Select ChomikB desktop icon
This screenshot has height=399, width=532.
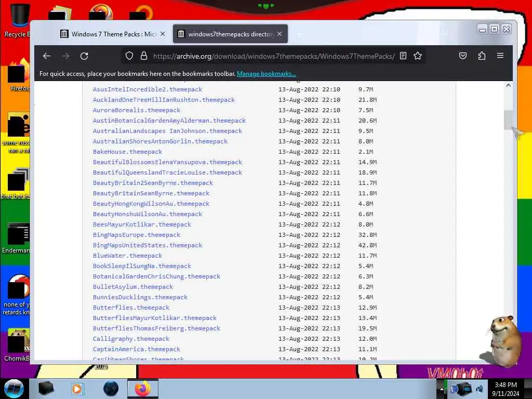point(17,345)
